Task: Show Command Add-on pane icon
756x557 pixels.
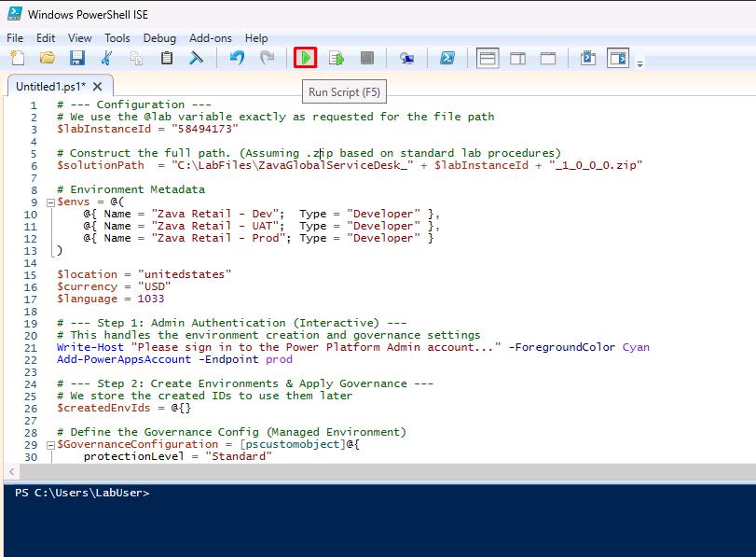Action: pyautogui.click(x=618, y=59)
